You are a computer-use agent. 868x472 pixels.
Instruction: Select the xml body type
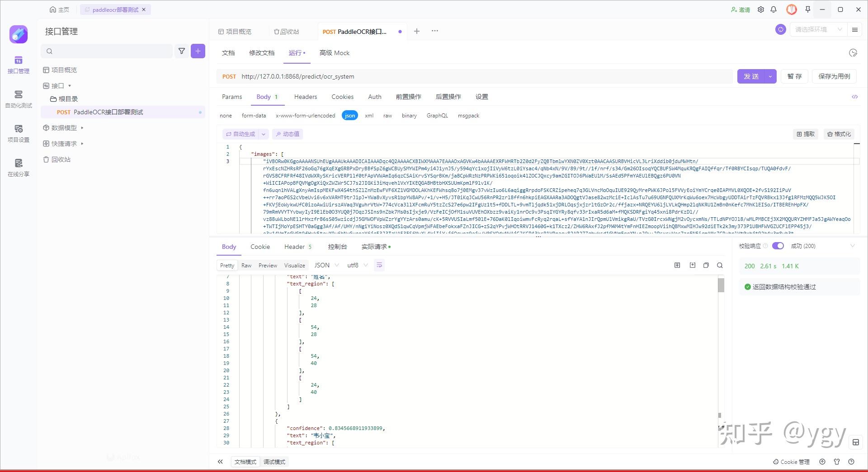pyautogui.click(x=369, y=116)
